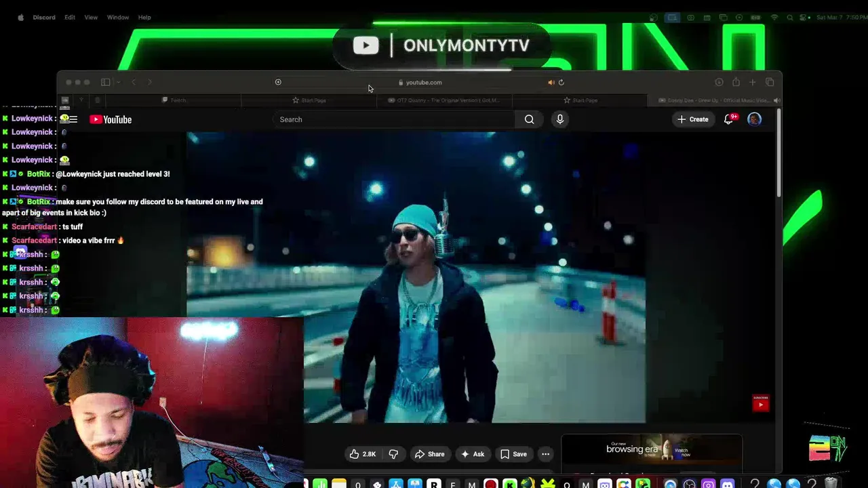Click the music video player area
Image resolution: width=868 pixels, height=488 pixels.
[x=416, y=277]
